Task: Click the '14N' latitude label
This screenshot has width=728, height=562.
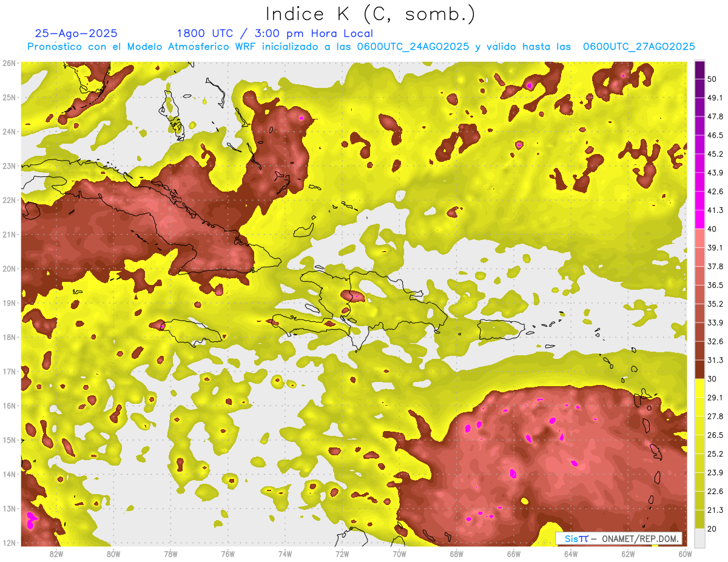Action: click(x=9, y=474)
